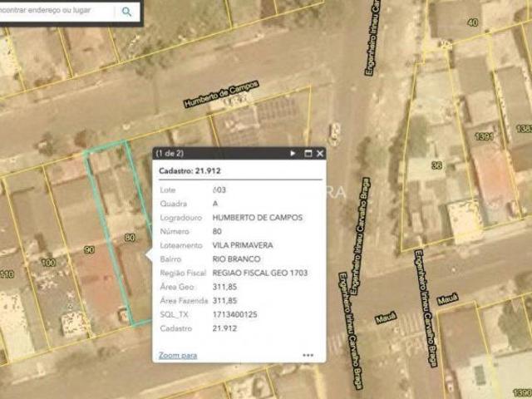Select the parcel labeled 100

pyautogui.click(x=49, y=263)
